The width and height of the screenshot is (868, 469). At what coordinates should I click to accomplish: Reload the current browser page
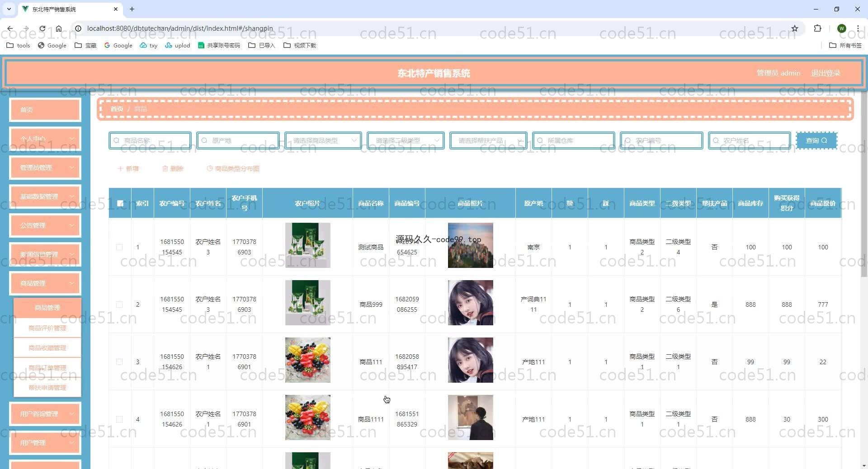(42, 28)
